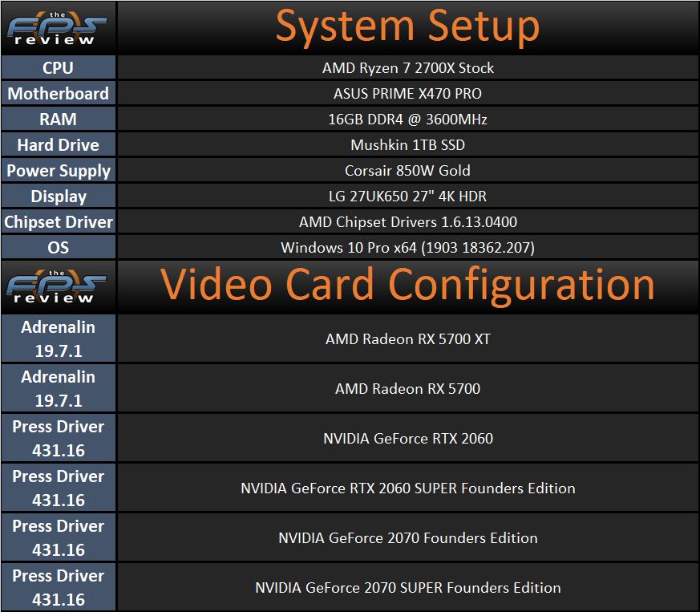Click the OS row label
Image resolution: width=700 pixels, height=612 pixels.
[58, 248]
